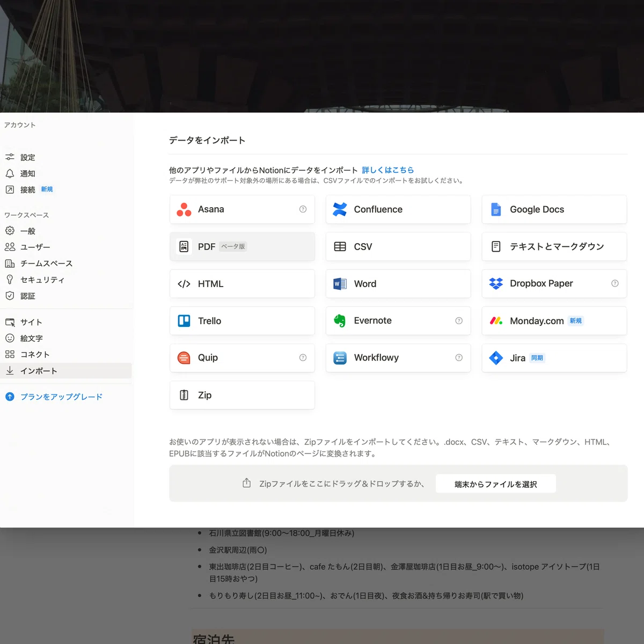Click the Zip archive icon

click(x=184, y=395)
